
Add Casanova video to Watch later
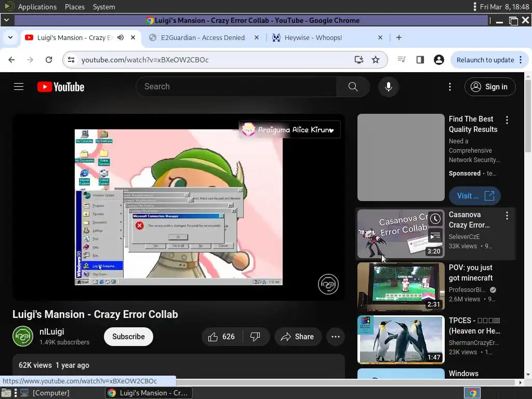coord(435,219)
